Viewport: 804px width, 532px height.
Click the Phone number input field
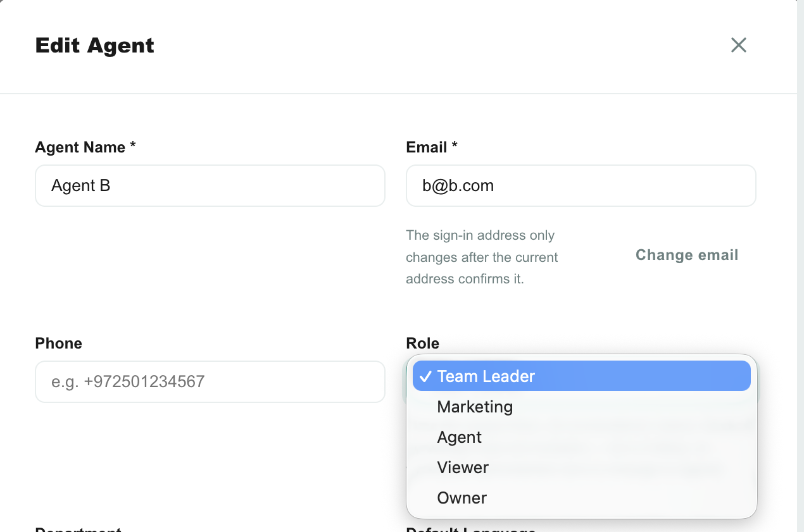pos(210,382)
